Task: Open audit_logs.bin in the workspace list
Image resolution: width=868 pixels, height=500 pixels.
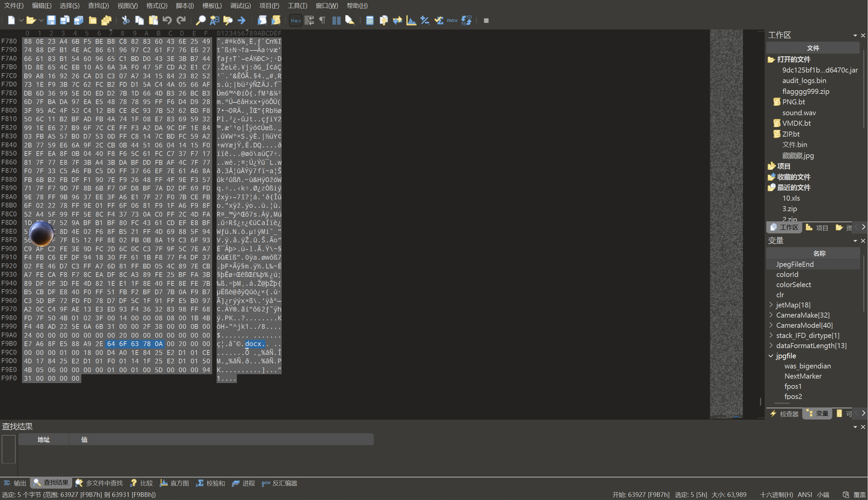Action: (804, 80)
